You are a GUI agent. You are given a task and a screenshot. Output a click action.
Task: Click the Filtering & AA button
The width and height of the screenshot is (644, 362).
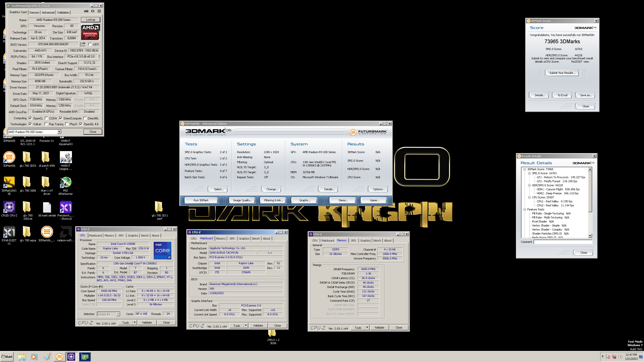[x=273, y=200]
